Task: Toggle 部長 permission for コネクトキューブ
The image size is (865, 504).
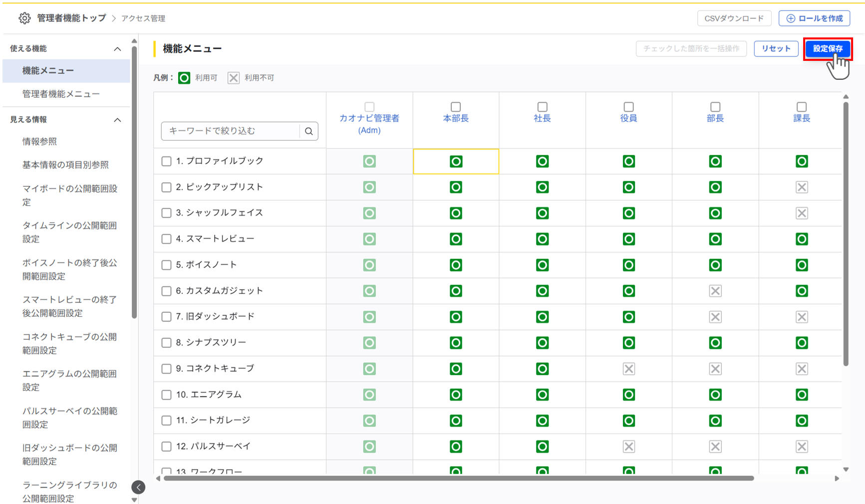Action: click(715, 369)
